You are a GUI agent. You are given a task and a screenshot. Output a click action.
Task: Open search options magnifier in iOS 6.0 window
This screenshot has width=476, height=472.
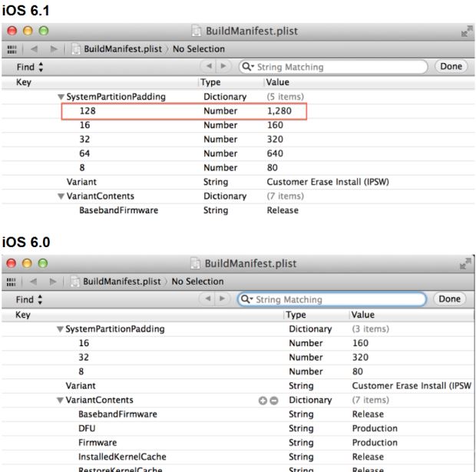click(246, 299)
